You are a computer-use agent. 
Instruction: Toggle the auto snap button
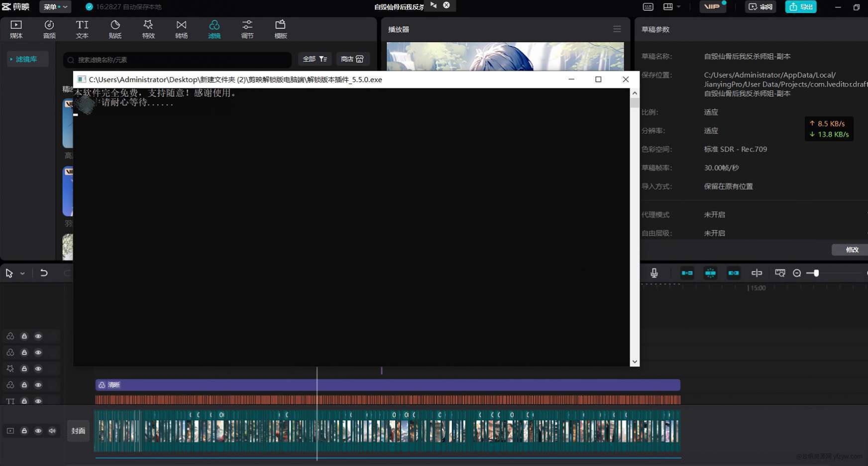710,273
